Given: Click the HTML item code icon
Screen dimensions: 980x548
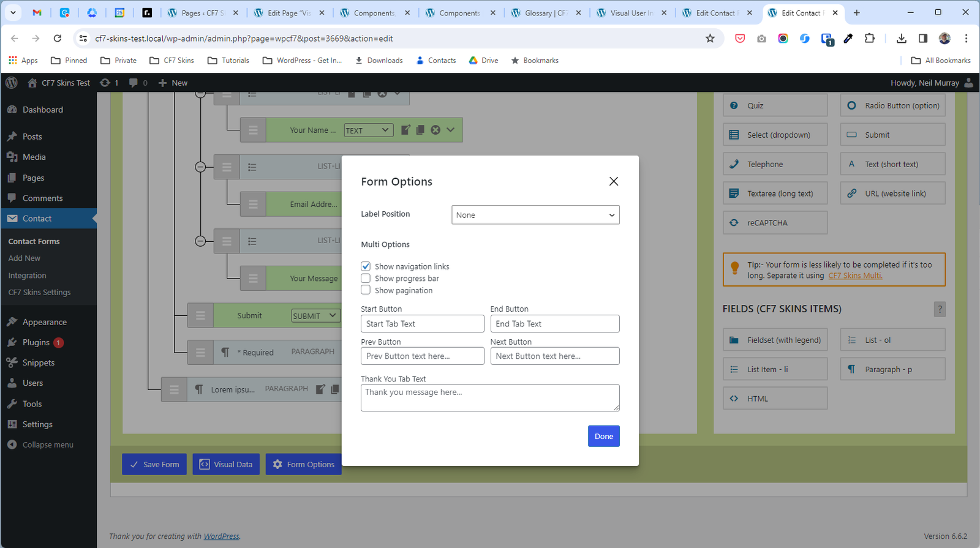Looking at the screenshot, I should [x=734, y=399].
